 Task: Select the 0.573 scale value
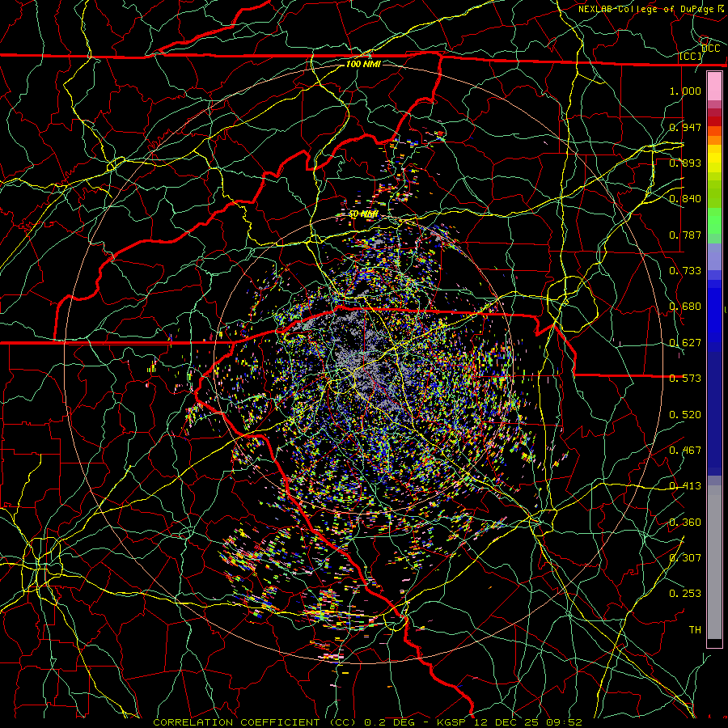(x=685, y=379)
